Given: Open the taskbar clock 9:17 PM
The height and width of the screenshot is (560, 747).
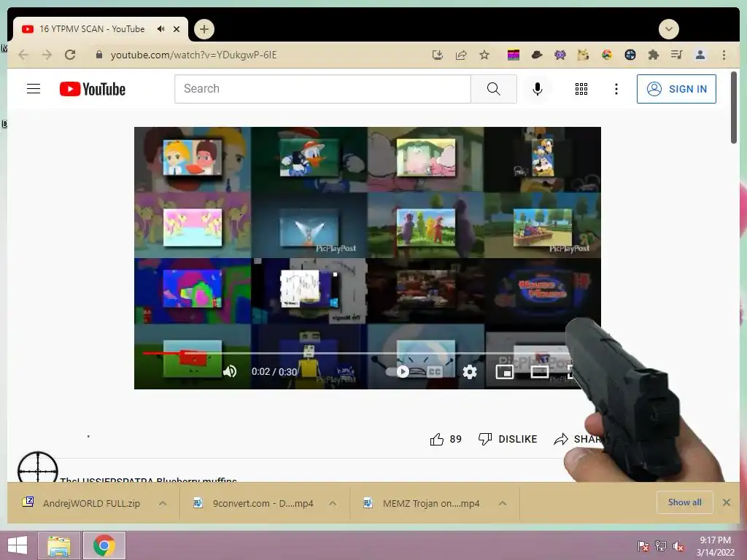Looking at the screenshot, I should [x=715, y=546].
